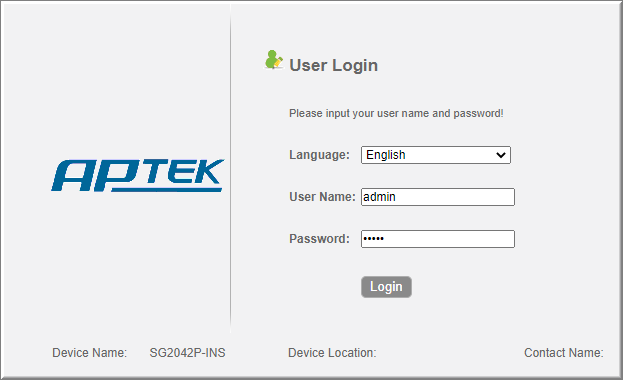Click the Password label
The image size is (623, 380).
[x=319, y=239]
